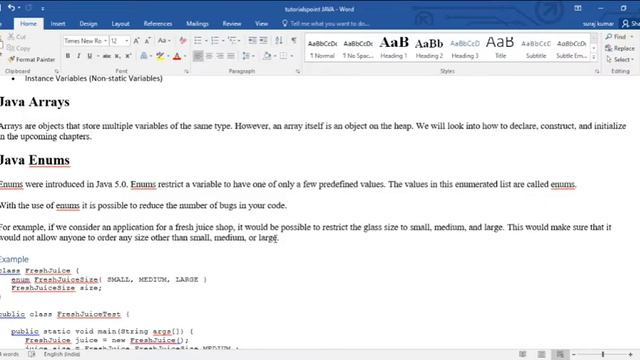Apply the Subtitle style
The width and height of the screenshot is (640, 360).
[536, 47]
